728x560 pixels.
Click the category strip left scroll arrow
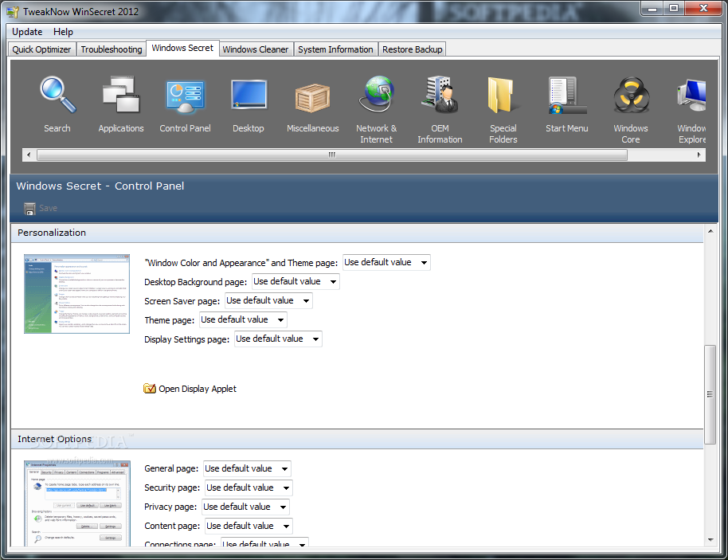(29, 155)
